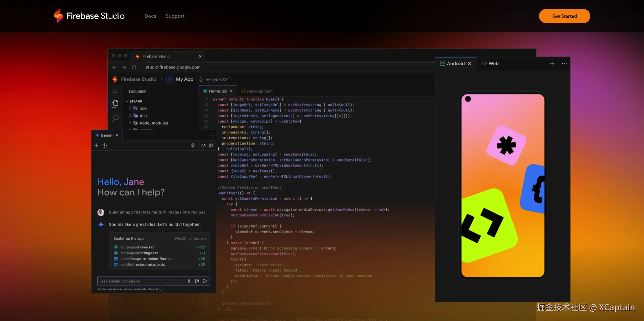Send the Gemini message with arrow icon
The image size is (644, 321).
205,281
